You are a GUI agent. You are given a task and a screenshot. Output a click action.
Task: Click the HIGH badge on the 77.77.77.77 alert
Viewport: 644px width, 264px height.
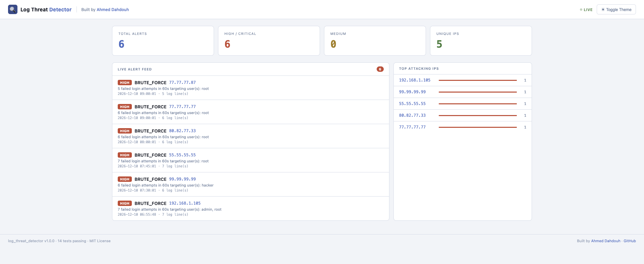pyautogui.click(x=125, y=107)
